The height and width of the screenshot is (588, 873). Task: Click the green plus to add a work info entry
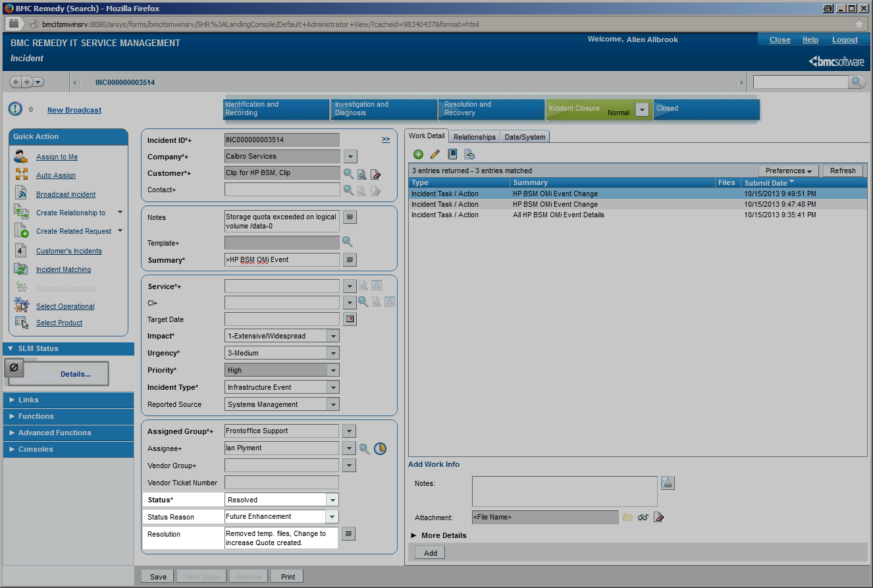(418, 153)
